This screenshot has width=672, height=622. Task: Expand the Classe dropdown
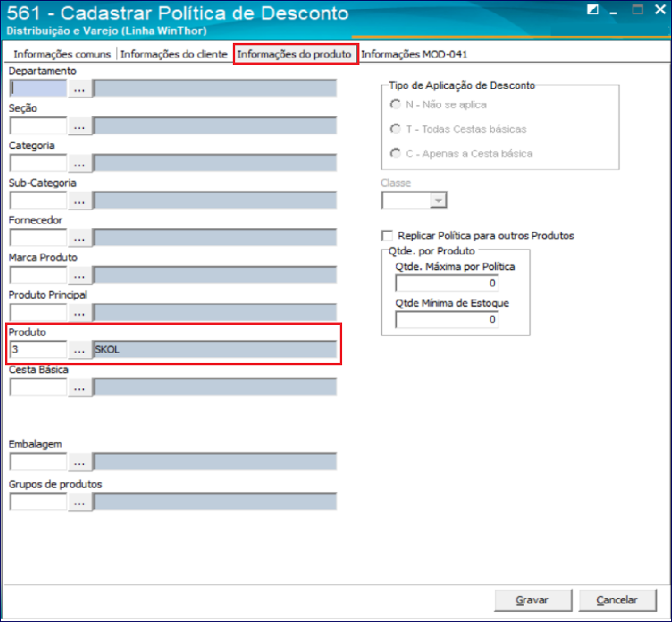(438, 200)
